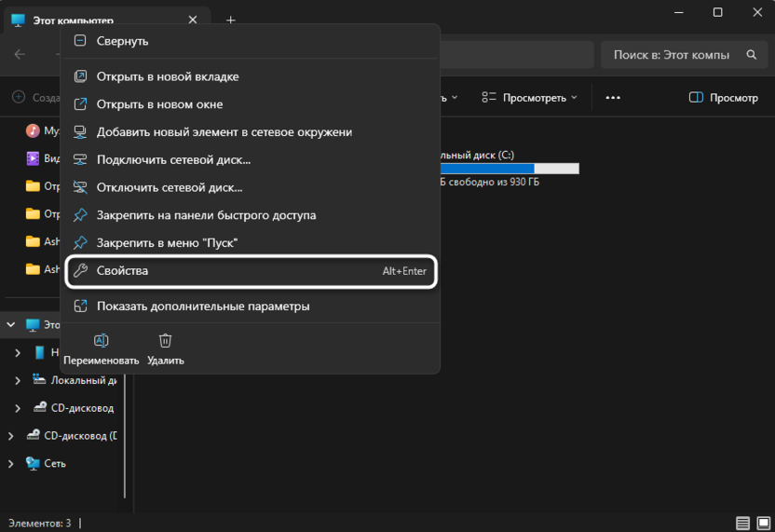
Task: Switch to large thumbnails view in status bar
Action: (x=762, y=524)
